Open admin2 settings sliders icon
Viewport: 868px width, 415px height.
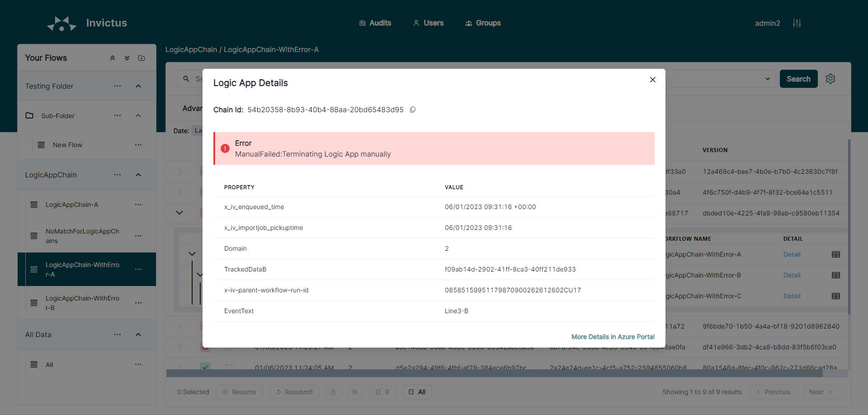pos(797,23)
